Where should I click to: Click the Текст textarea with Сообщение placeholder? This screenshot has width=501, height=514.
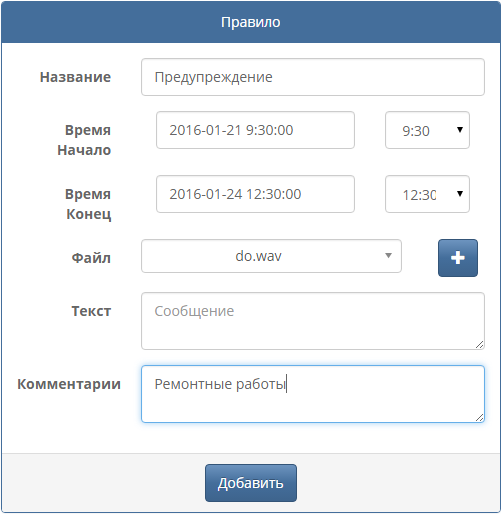point(313,321)
